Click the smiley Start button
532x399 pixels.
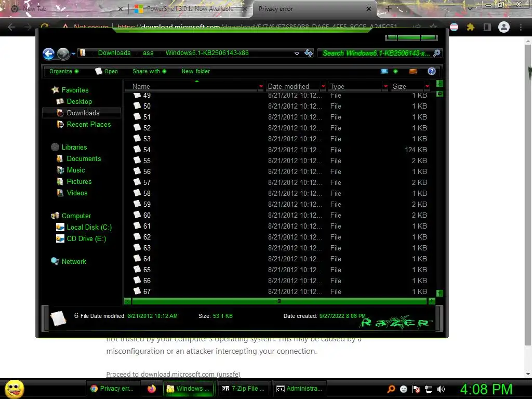click(x=14, y=389)
